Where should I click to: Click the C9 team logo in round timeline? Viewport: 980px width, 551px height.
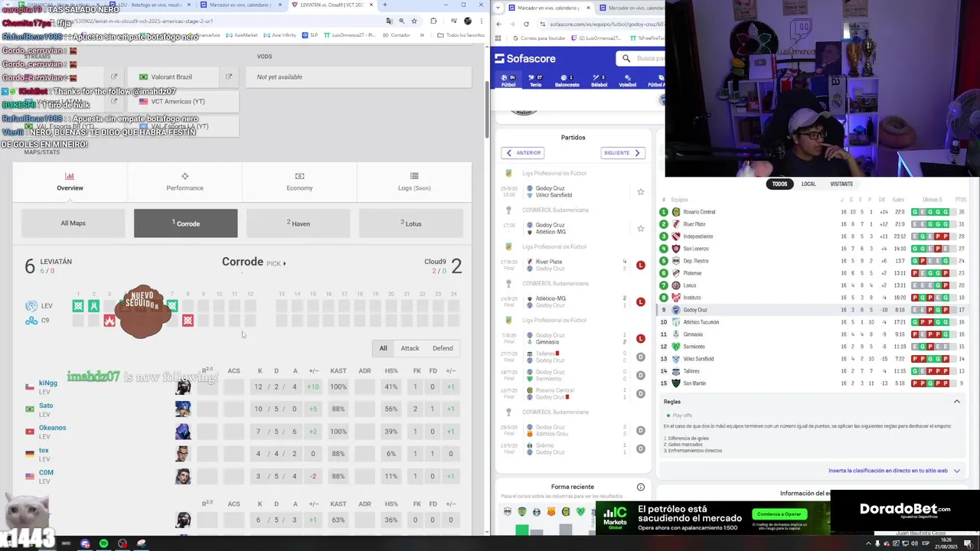(31, 321)
